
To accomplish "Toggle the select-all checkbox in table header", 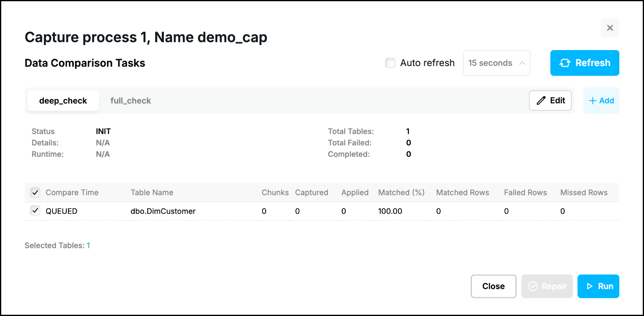I will click(35, 192).
